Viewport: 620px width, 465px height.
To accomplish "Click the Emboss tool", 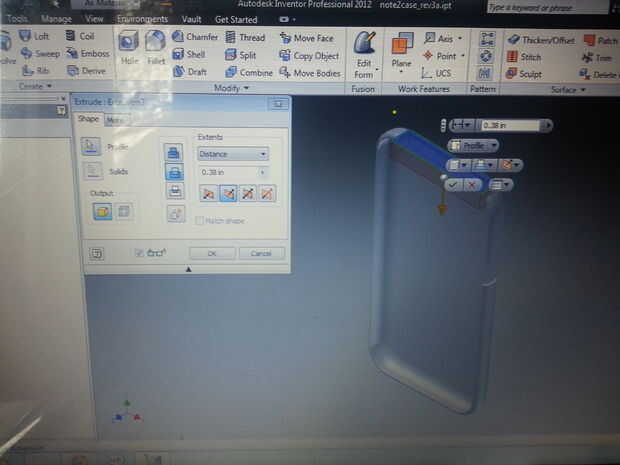I will (x=88, y=53).
